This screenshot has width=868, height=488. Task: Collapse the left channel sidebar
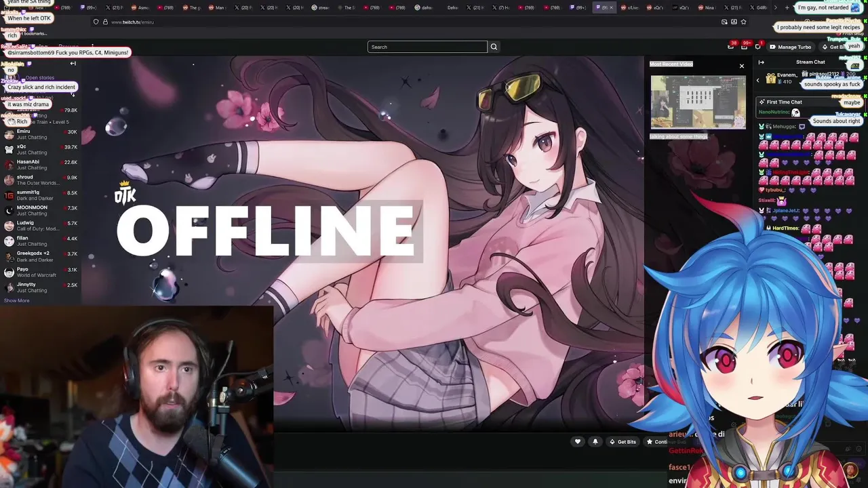pos(73,64)
